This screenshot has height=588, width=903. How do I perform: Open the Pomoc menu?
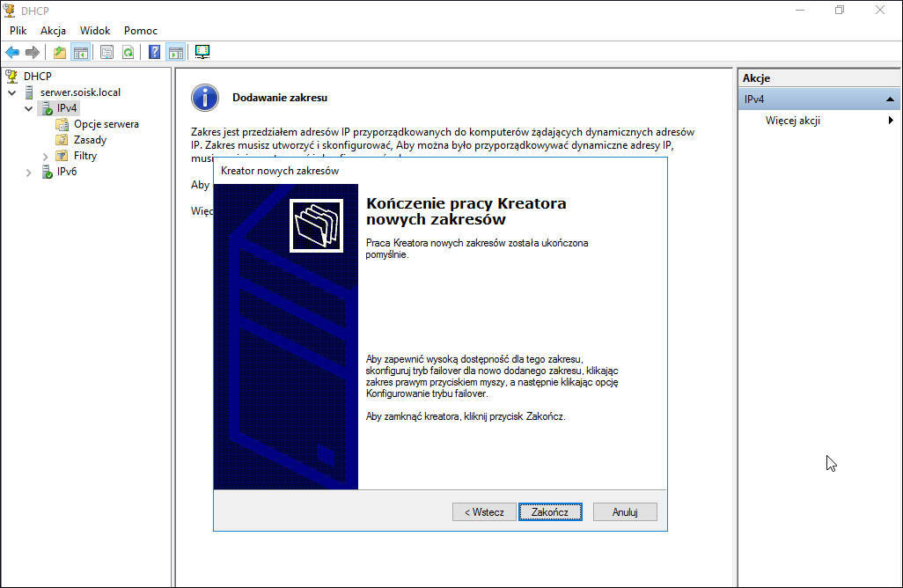141,31
